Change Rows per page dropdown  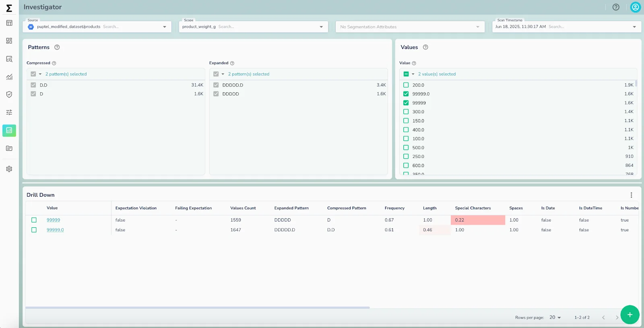tap(555, 318)
